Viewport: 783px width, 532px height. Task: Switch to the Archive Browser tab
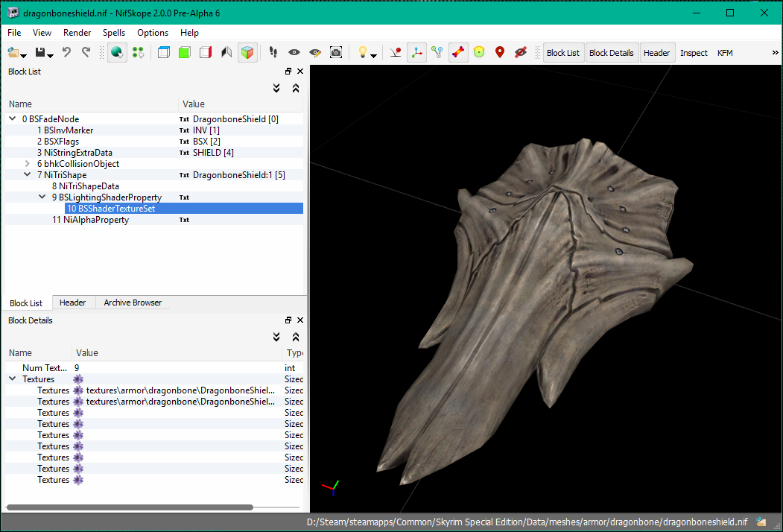pos(133,303)
